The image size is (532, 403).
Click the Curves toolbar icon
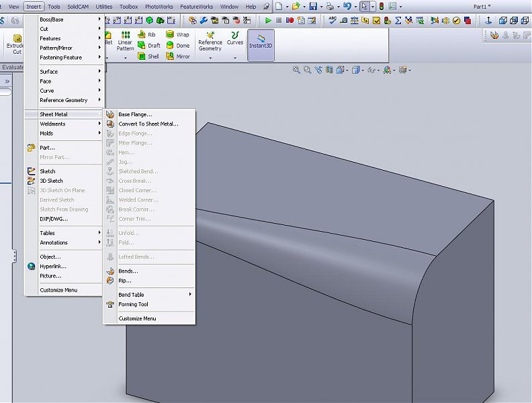[234, 38]
